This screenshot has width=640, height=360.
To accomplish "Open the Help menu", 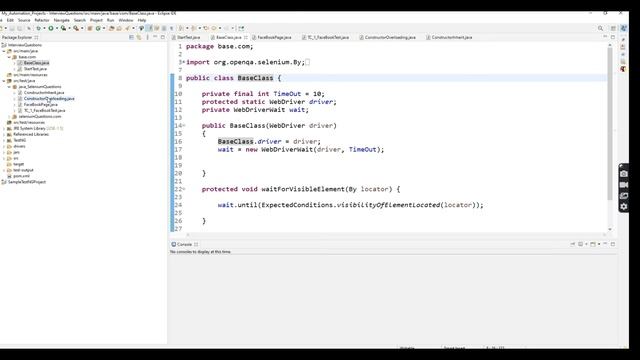I will click(142, 20).
